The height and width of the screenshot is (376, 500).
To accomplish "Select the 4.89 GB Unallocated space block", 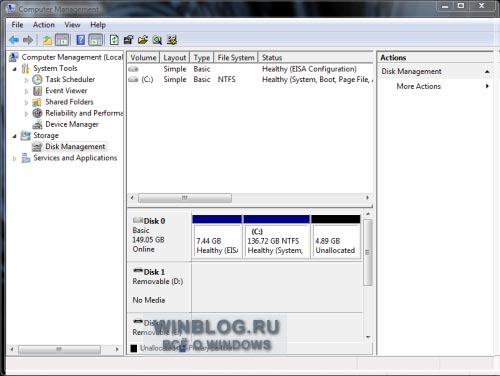I will click(x=336, y=236).
